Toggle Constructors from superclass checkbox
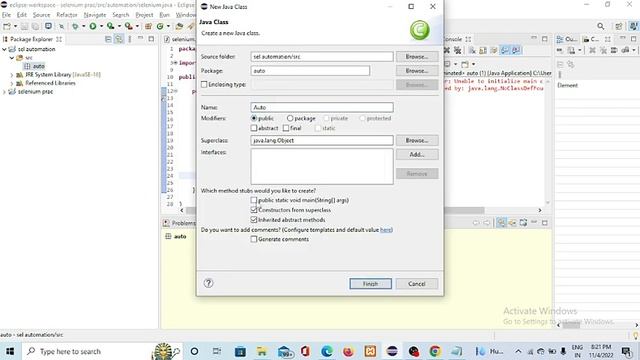Screen dimensions: 640x360 point(254,210)
